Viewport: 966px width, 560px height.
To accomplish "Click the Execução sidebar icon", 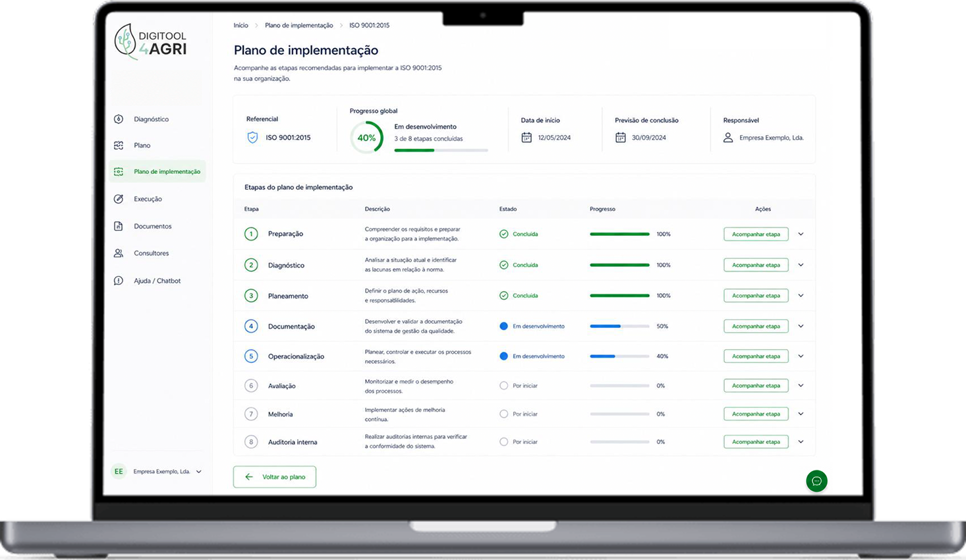I will 119,199.
